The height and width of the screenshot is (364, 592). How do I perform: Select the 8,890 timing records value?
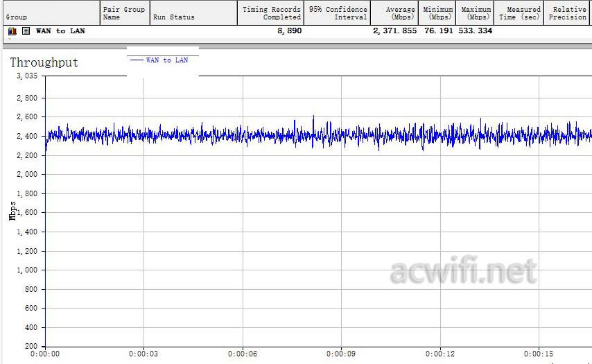click(290, 31)
